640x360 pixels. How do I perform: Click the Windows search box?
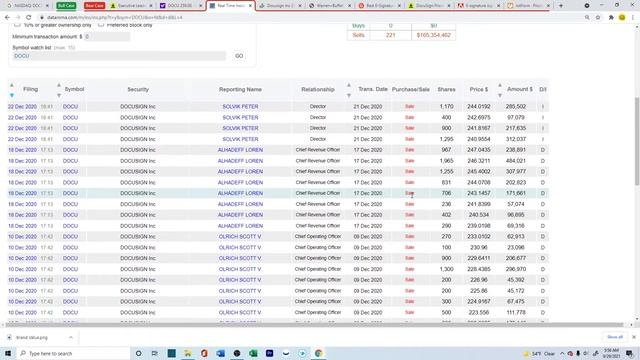point(73,353)
